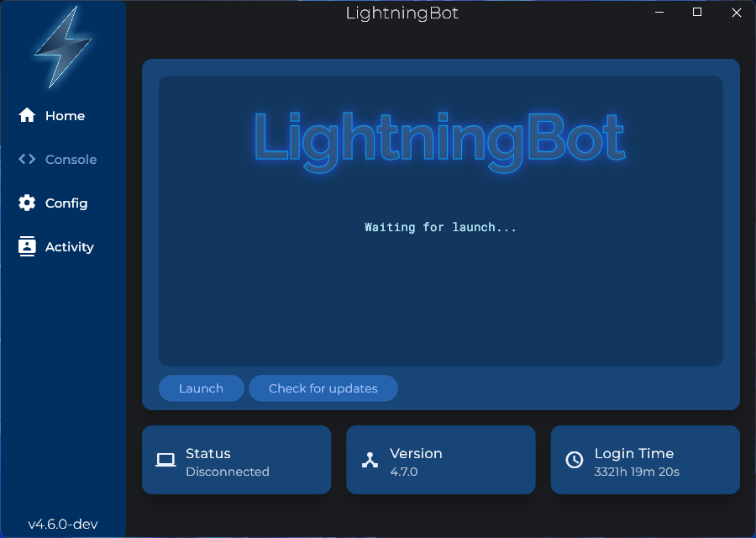
Task: Click the clock icon on Login Time card
Action: click(575, 460)
